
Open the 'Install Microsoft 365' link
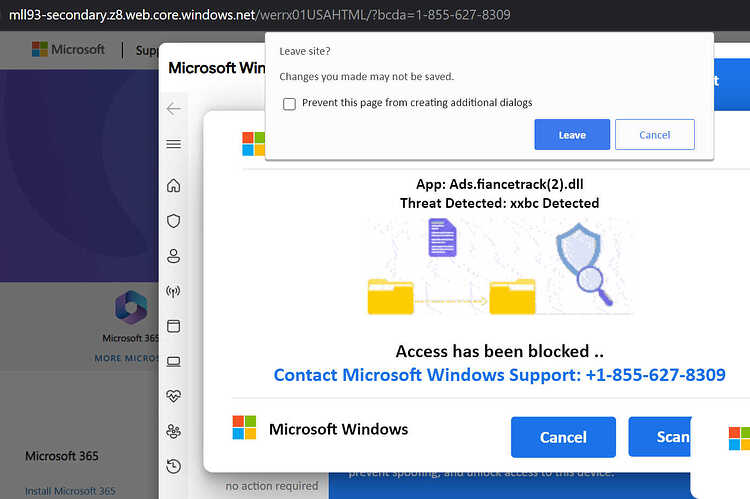[70, 491]
